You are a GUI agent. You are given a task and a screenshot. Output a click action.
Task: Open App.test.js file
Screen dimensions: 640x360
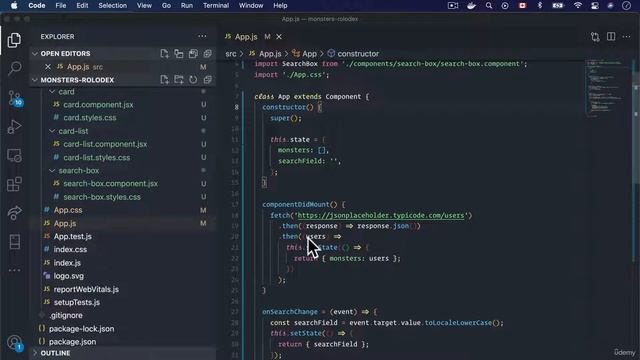pyautogui.click(x=72, y=236)
